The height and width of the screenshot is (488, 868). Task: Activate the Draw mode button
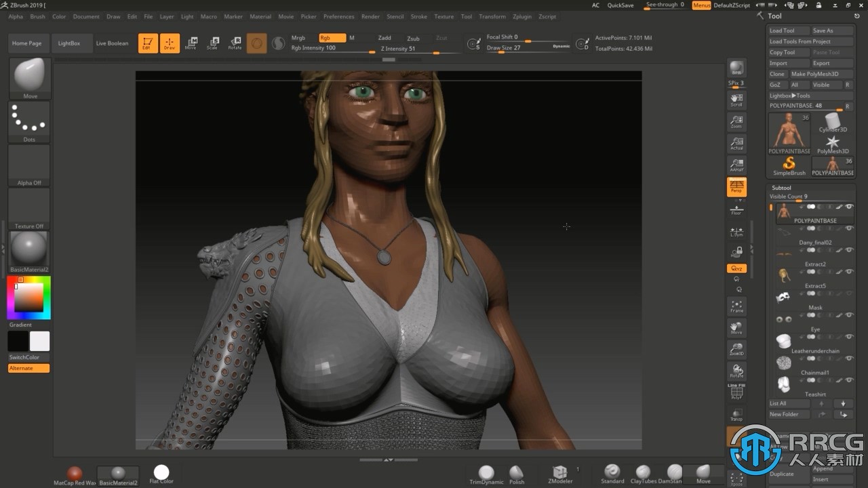click(170, 43)
